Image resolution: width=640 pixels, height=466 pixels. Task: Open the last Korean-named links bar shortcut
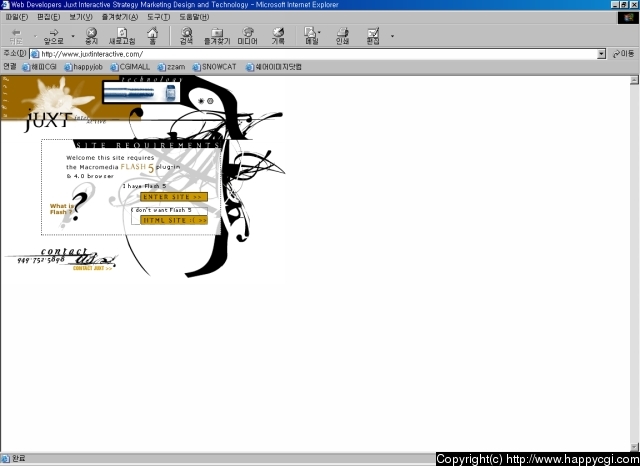point(274,67)
